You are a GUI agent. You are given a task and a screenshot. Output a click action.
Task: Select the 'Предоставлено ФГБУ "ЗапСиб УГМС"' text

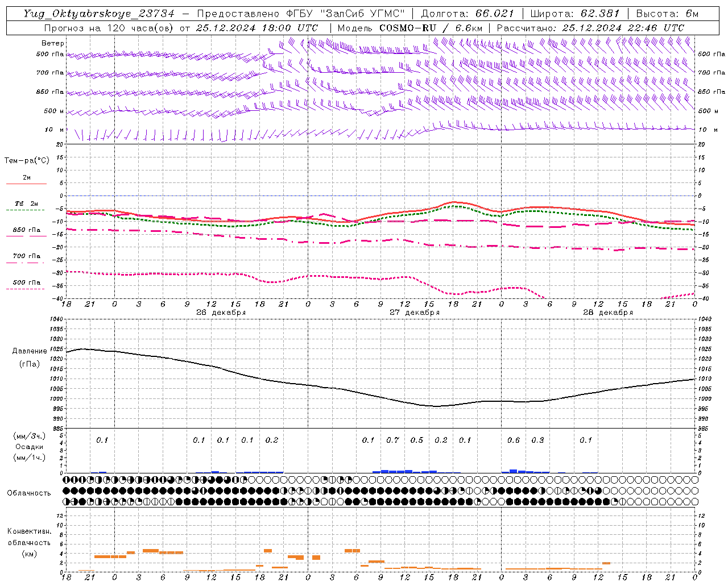click(301, 14)
